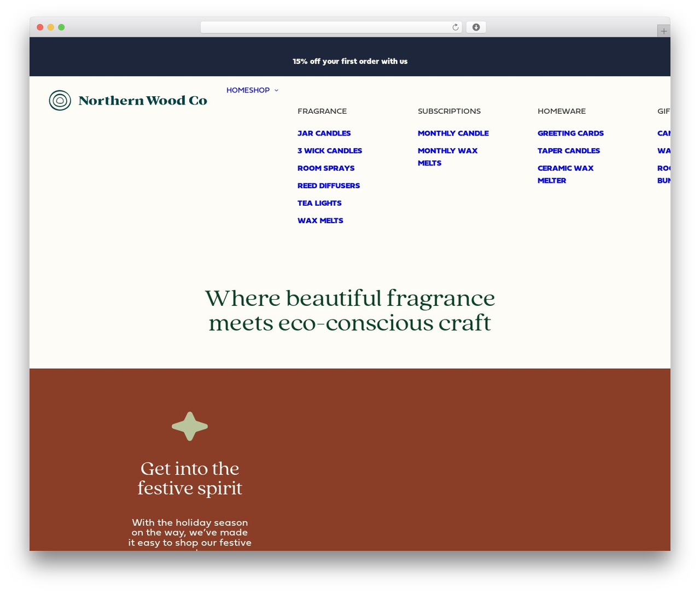Open the Shop menu item
Image resolution: width=700 pixels, height=593 pixels.
260,90
